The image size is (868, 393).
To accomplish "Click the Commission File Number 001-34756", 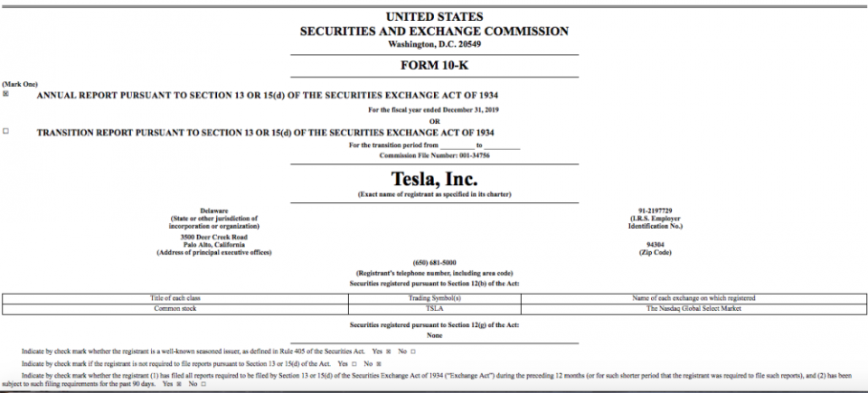I will pyautogui.click(x=434, y=155).
